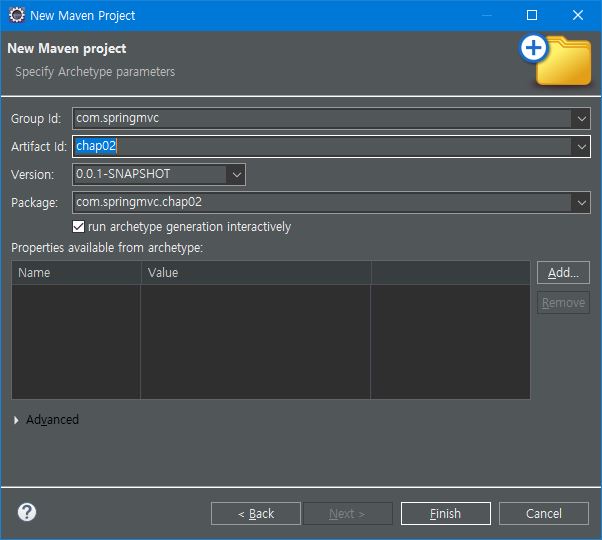The height and width of the screenshot is (540, 602).
Task: Click the new project folder icon
Action: pyautogui.click(x=556, y=60)
